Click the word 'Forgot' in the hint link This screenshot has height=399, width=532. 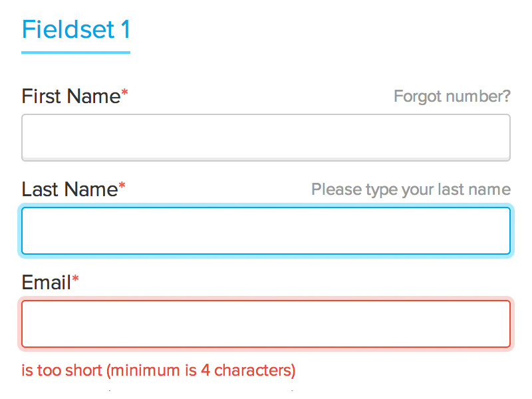click(418, 96)
